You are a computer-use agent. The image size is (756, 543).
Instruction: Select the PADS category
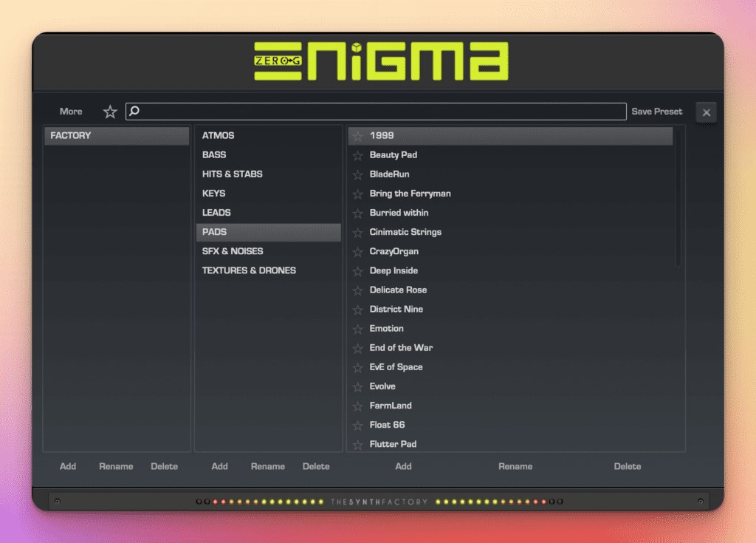point(269,232)
